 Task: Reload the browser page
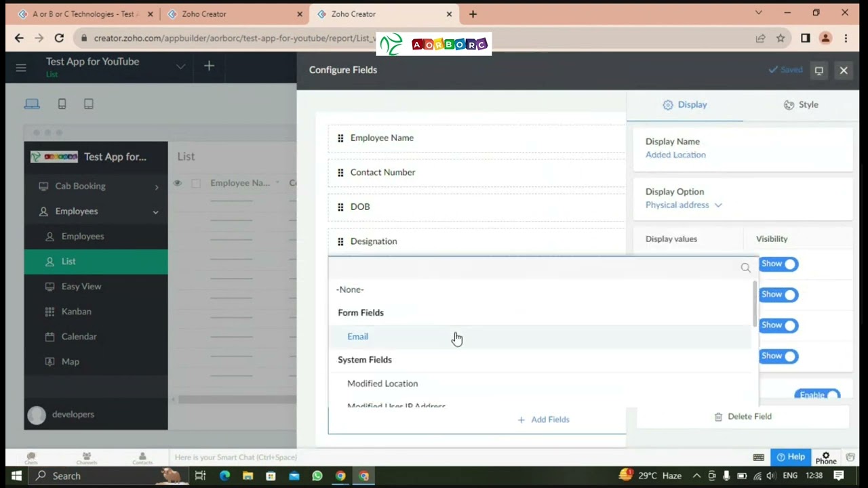(59, 38)
